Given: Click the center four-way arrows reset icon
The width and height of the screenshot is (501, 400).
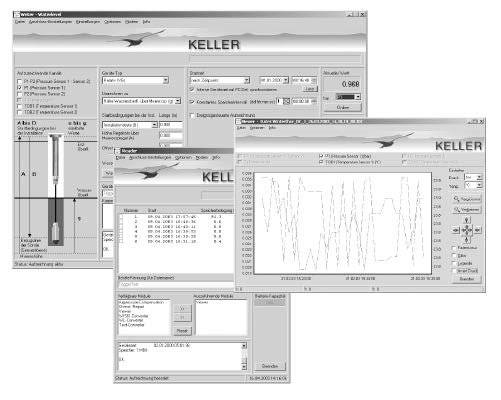Looking at the screenshot, I should (x=467, y=230).
